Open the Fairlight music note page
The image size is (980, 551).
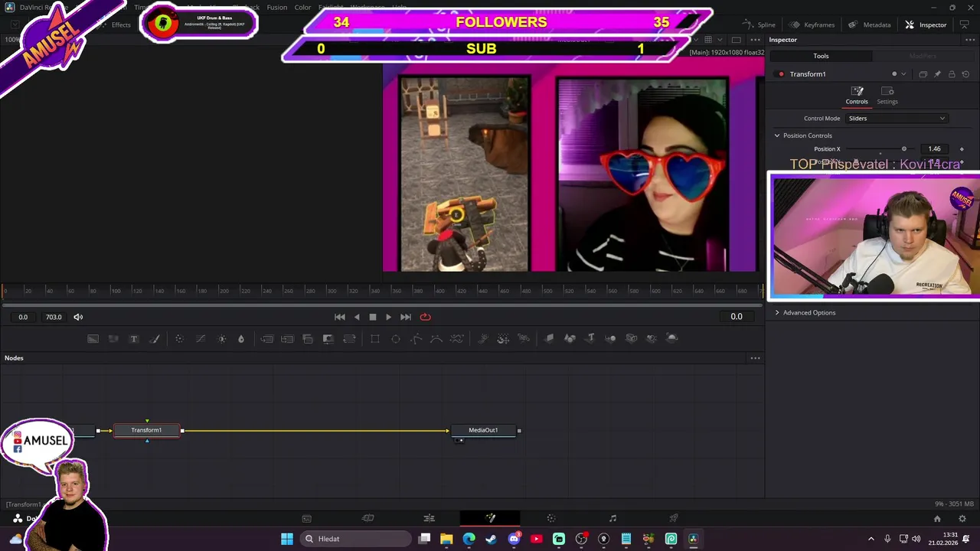point(612,518)
